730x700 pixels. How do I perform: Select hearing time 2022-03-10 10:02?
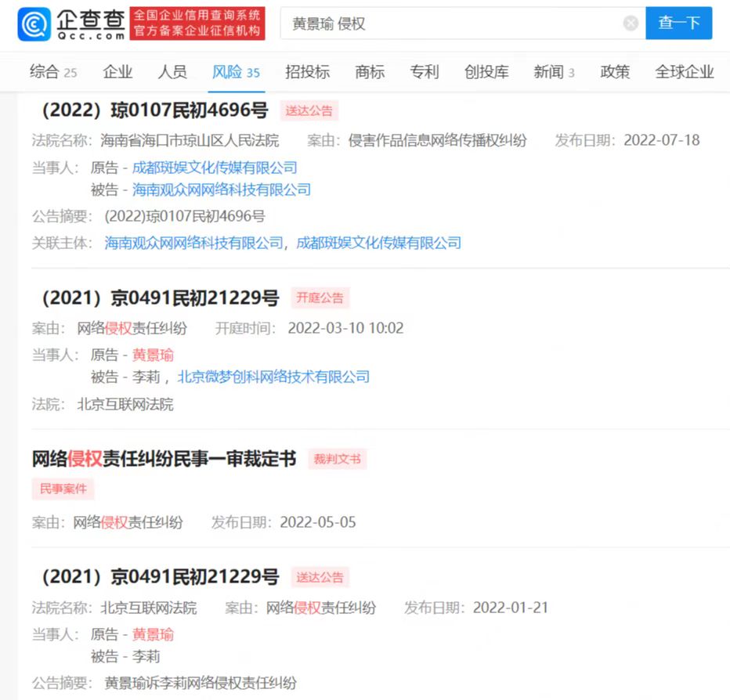coord(346,328)
